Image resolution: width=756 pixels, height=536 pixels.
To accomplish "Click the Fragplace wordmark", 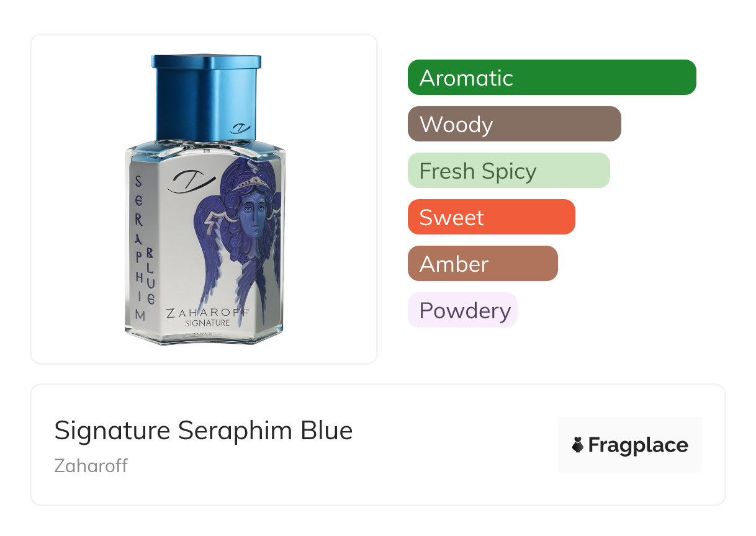I will [x=638, y=445].
